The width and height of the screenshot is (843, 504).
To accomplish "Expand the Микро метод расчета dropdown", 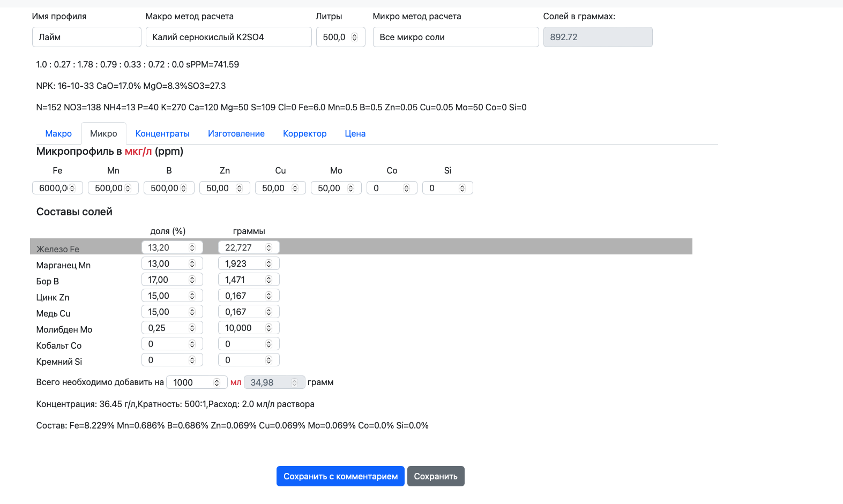I will click(456, 37).
